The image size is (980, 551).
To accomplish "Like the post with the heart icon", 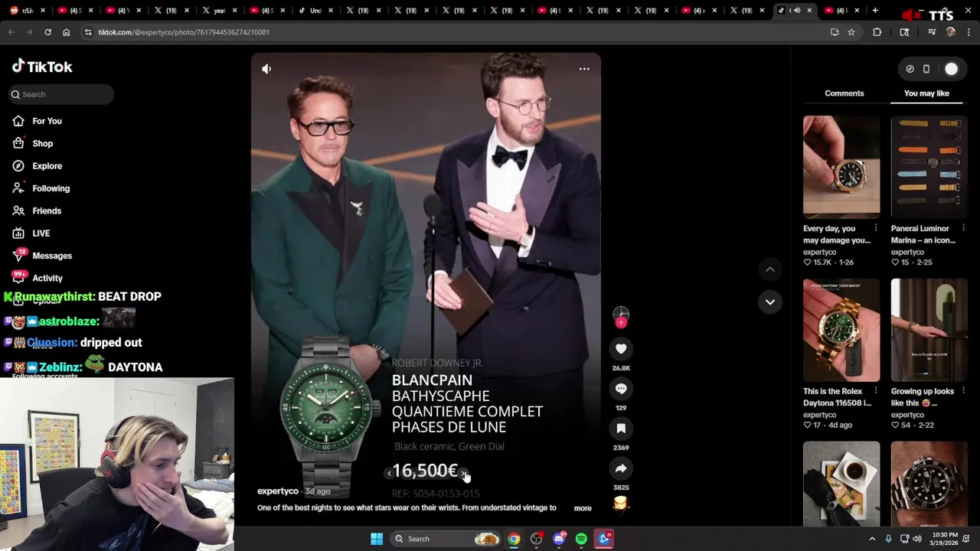I will (621, 349).
